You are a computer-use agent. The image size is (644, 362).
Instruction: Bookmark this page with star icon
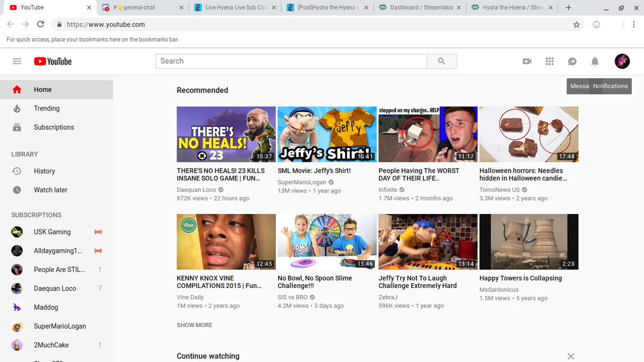click(576, 25)
